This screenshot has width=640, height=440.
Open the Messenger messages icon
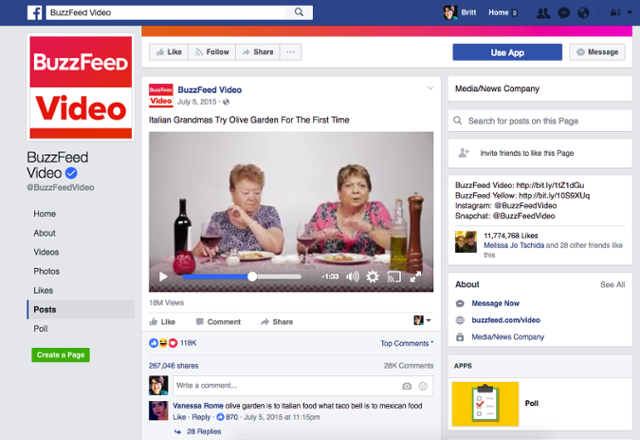(x=564, y=13)
